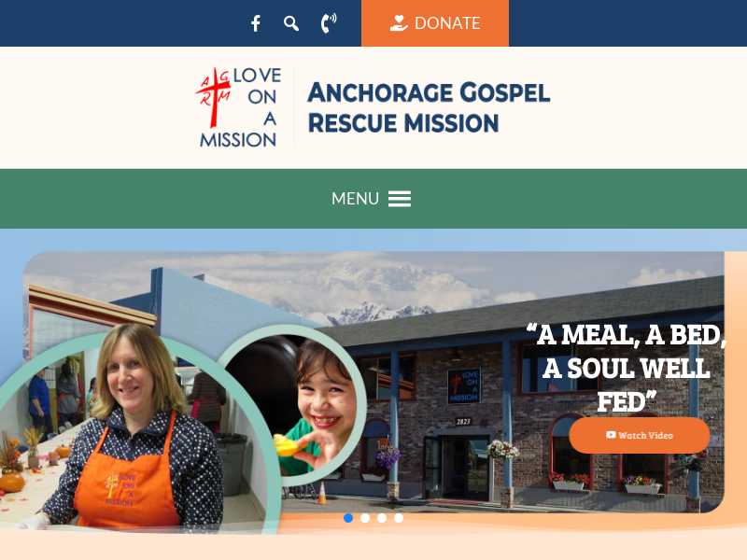Click the hand-heart icon beside Donate
Image resolution: width=747 pixels, height=560 pixels.
tap(399, 22)
